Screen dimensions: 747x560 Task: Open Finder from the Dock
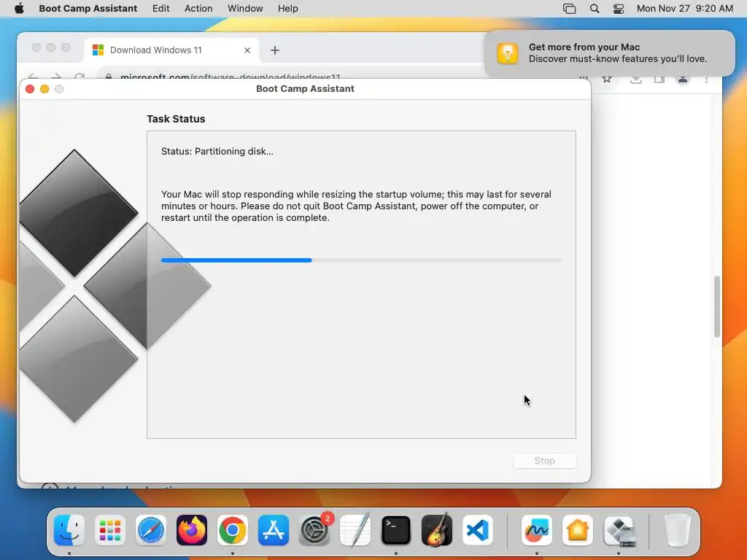(69, 530)
